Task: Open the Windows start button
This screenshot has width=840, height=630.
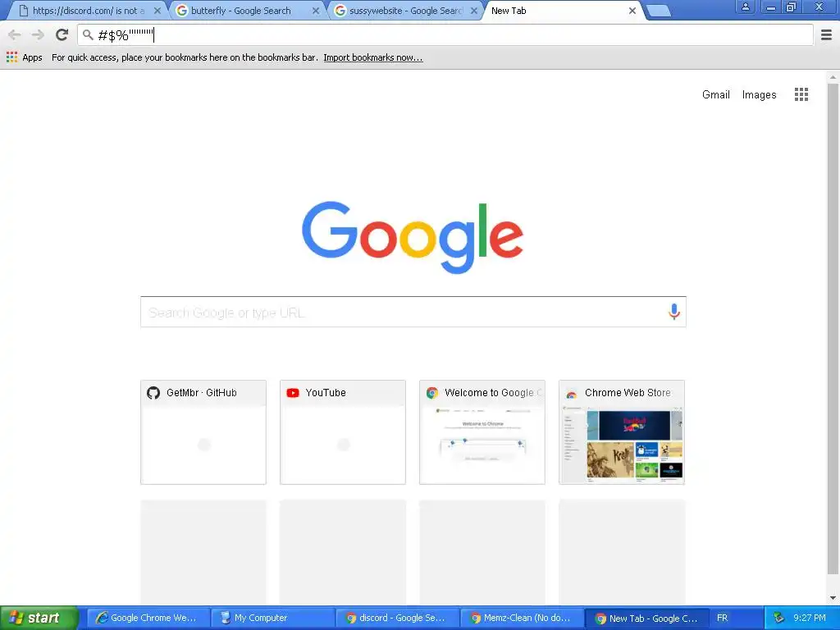Action: point(38,618)
